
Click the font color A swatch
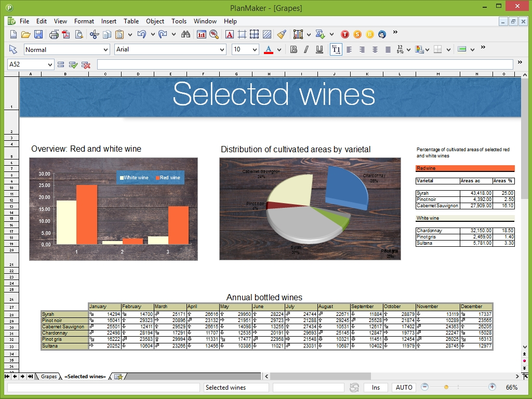(x=269, y=50)
